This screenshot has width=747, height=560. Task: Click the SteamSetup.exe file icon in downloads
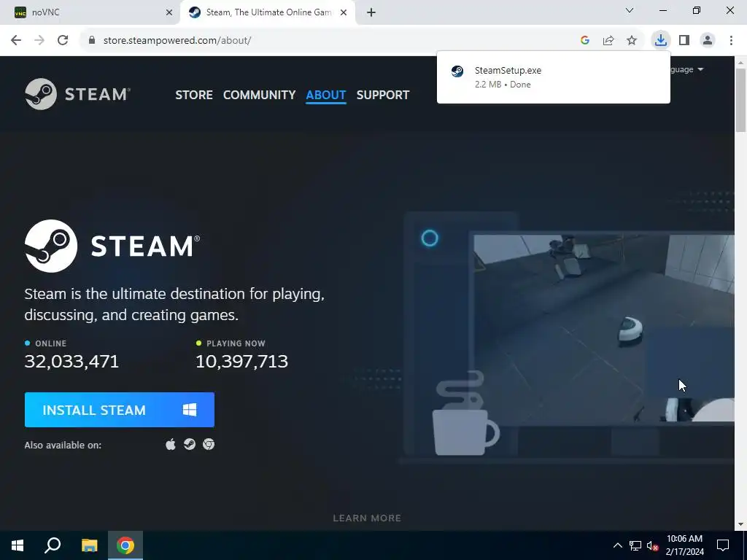[x=457, y=71]
